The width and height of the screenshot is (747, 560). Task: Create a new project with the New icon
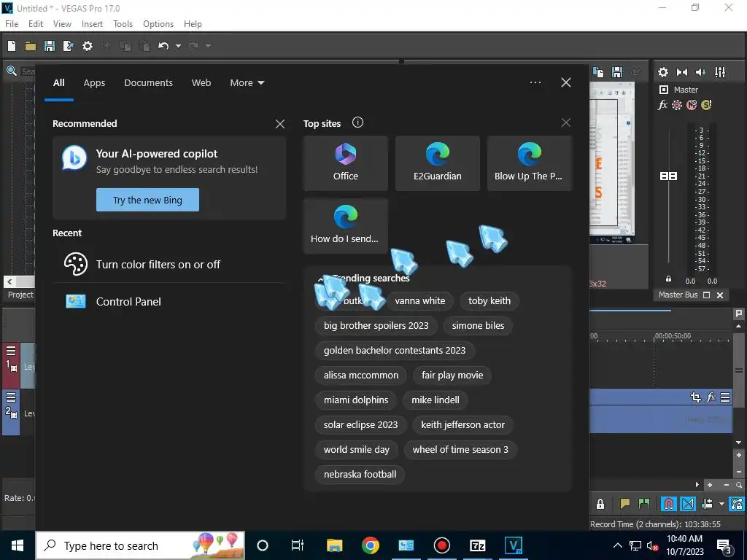pyautogui.click(x=12, y=46)
